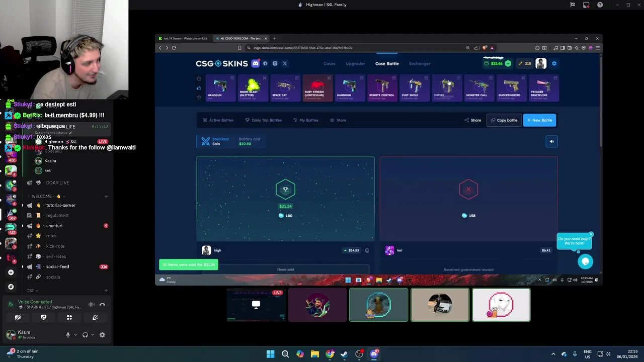Switch to Daily Top Battles section
This screenshot has width=644, height=362.
coord(263,120)
